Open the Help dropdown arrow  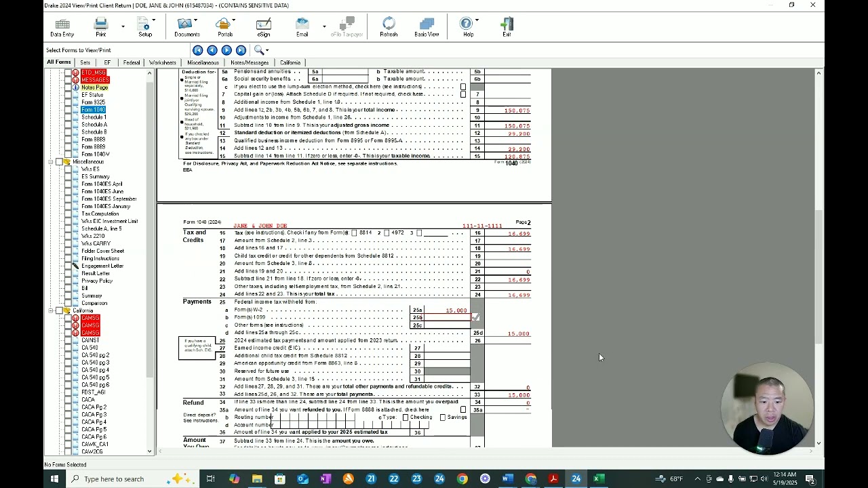tap(477, 20)
